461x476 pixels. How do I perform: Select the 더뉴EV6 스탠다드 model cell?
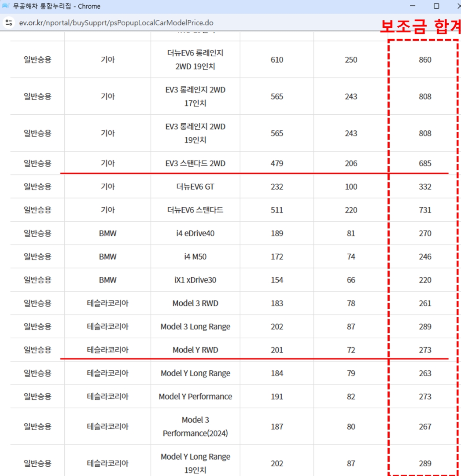pos(195,210)
